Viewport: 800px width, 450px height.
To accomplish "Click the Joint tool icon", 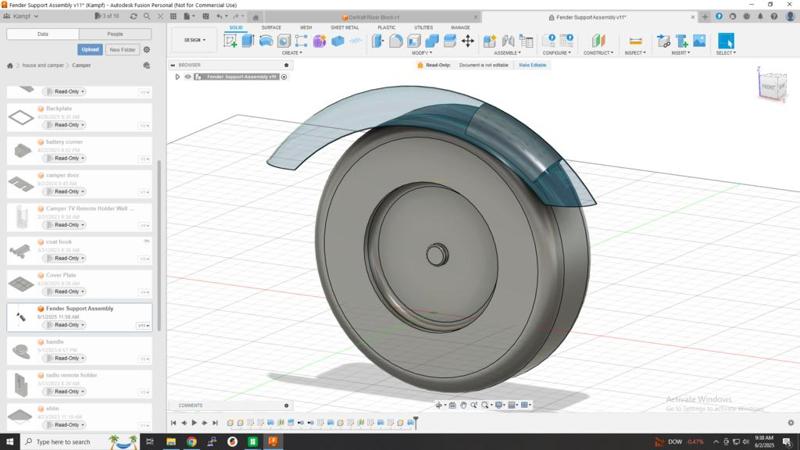I will (508, 41).
